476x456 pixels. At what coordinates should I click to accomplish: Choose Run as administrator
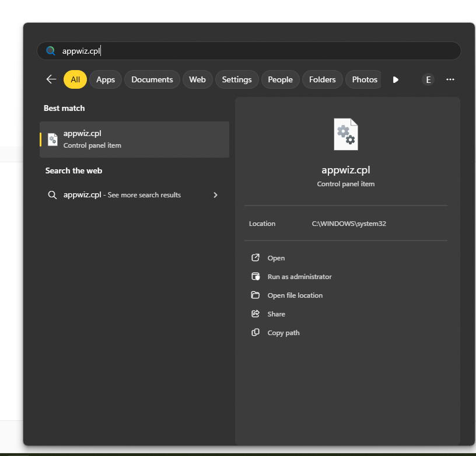[299, 277]
